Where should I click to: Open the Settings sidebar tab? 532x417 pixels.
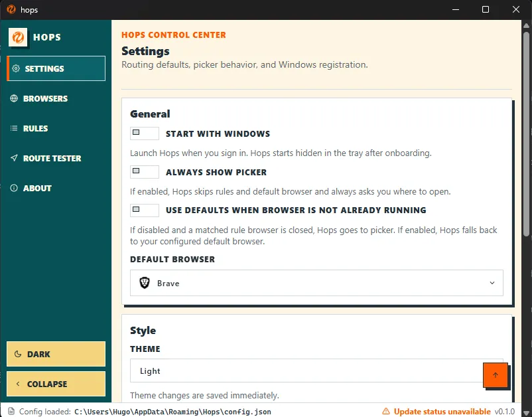[x=56, y=68]
